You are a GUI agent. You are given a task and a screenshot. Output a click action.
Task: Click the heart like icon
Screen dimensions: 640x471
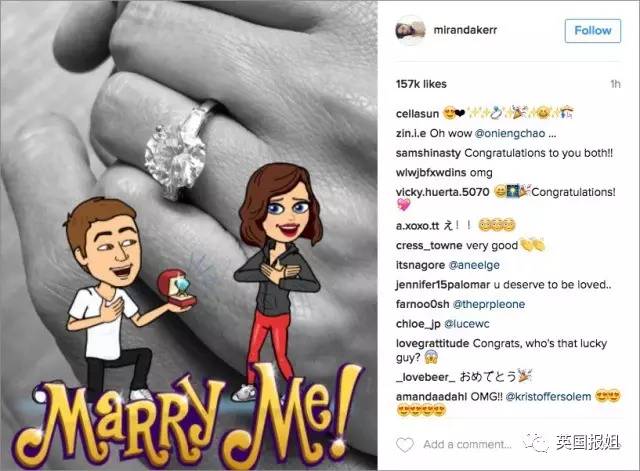pyautogui.click(x=404, y=444)
